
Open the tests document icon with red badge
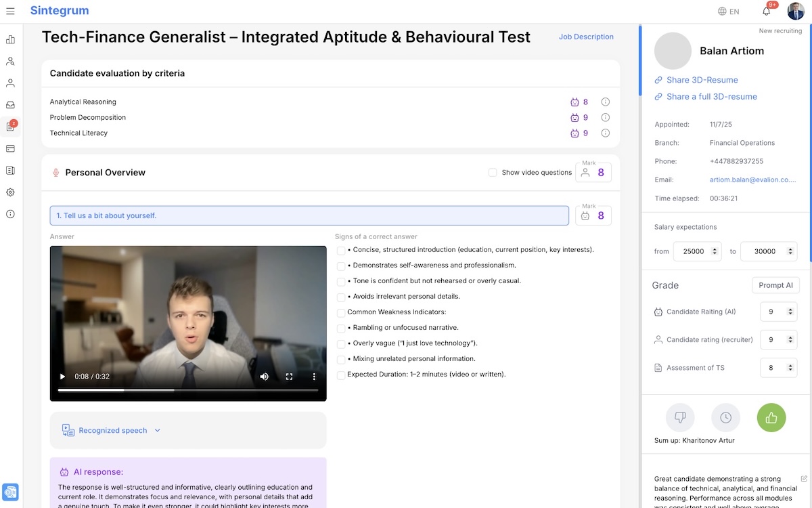[x=9, y=126]
